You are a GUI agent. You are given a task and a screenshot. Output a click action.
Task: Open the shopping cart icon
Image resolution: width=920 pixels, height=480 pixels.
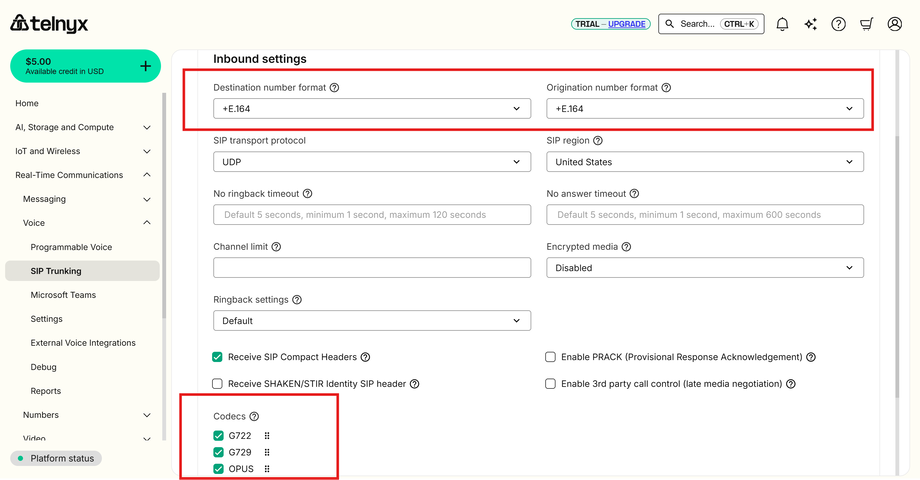pyautogui.click(x=866, y=24)
